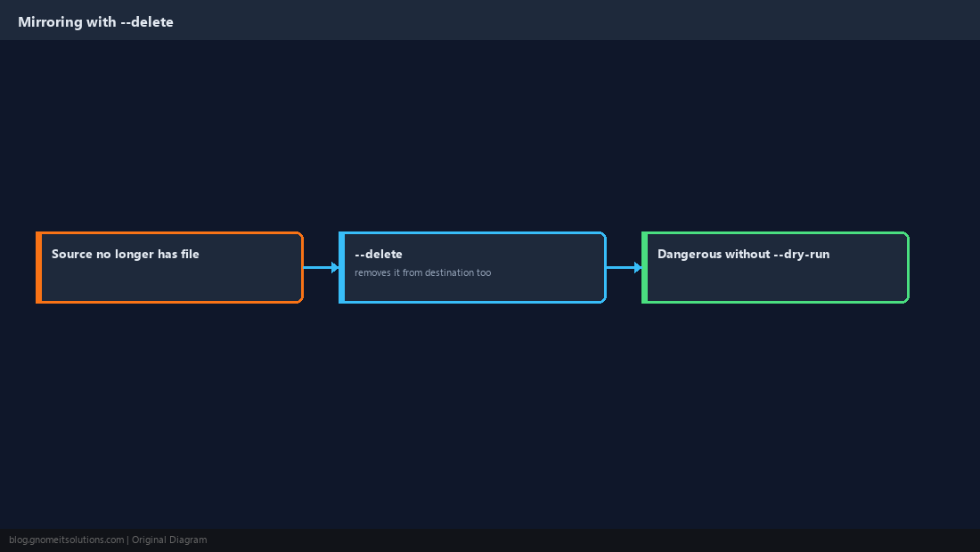
Task: Select the "Dangerous without --dry-run" box
Action: 775,267
